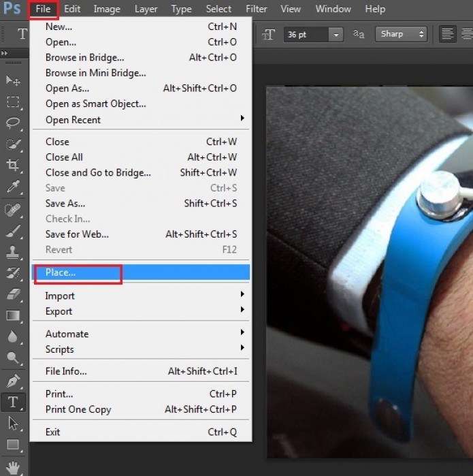Select the Eyedropper tool
The height and width of the screenshot is (476, 473).
(13, 187)
